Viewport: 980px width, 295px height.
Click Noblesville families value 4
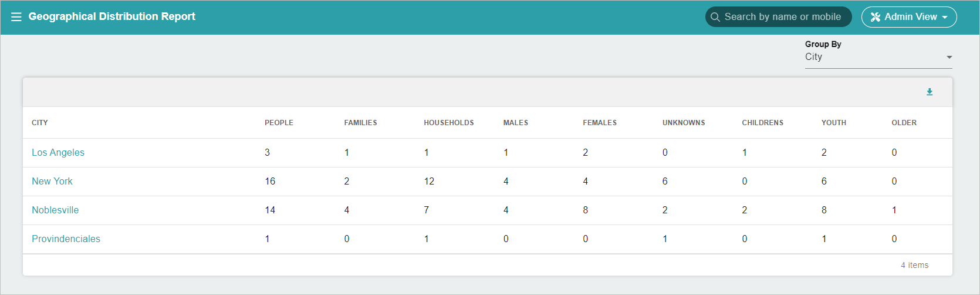pyautogui.click(x=347, y=210)
